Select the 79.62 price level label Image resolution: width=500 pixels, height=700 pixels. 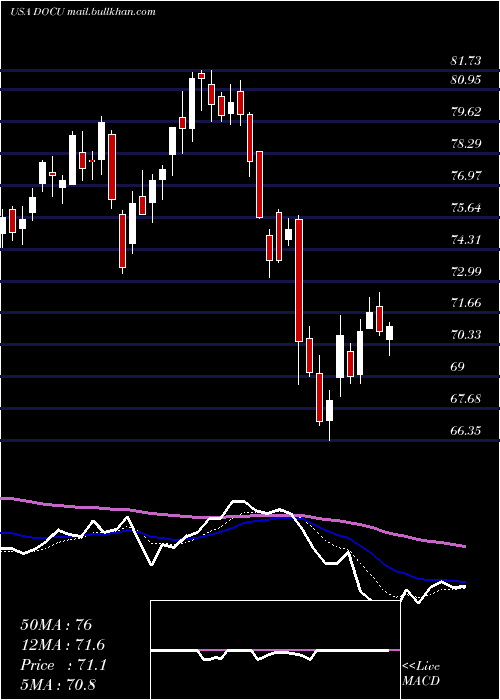(x=466, y=112)
